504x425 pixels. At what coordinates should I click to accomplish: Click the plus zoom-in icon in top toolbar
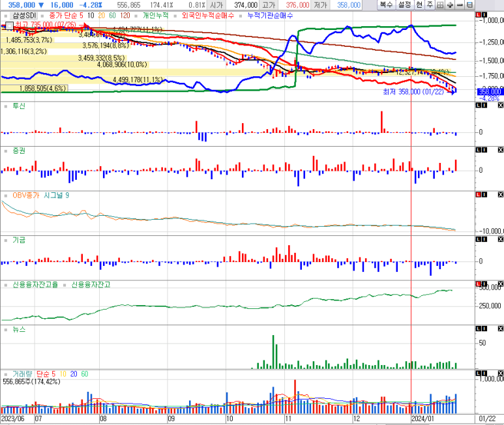pos(450,5)
